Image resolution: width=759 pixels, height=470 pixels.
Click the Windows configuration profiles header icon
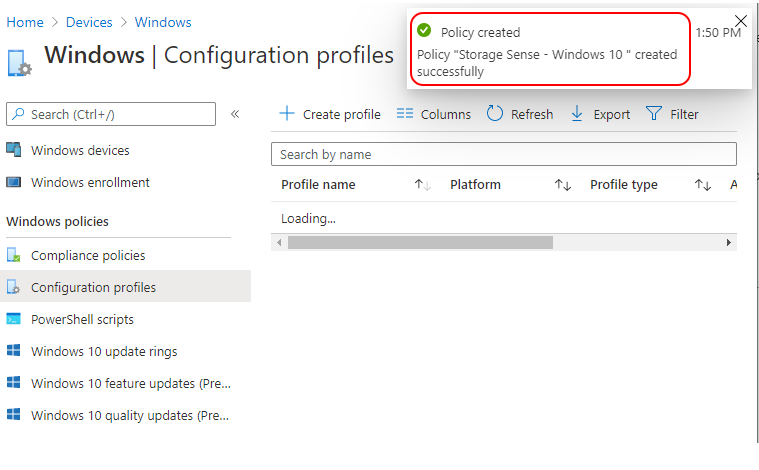[x=20, y=63]
